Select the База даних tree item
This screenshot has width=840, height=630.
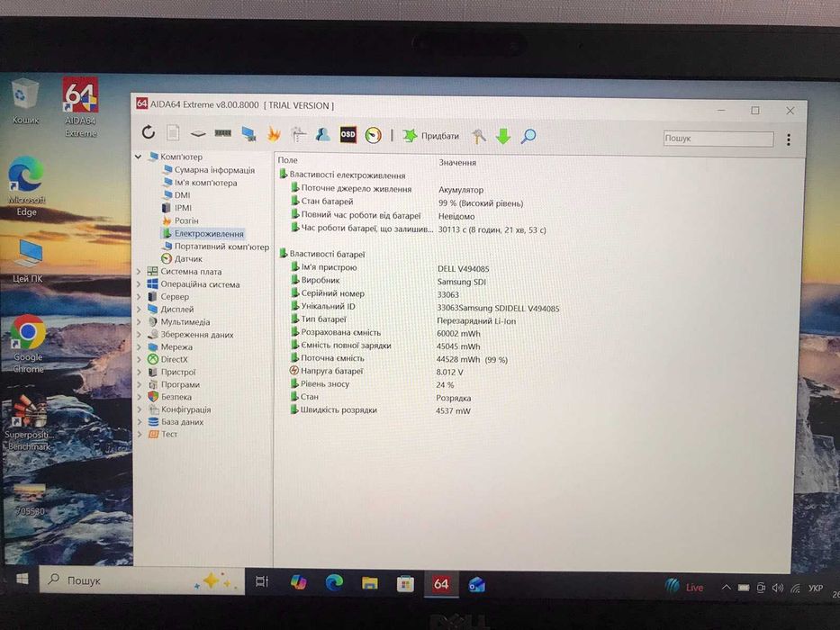tap(182, 421)
